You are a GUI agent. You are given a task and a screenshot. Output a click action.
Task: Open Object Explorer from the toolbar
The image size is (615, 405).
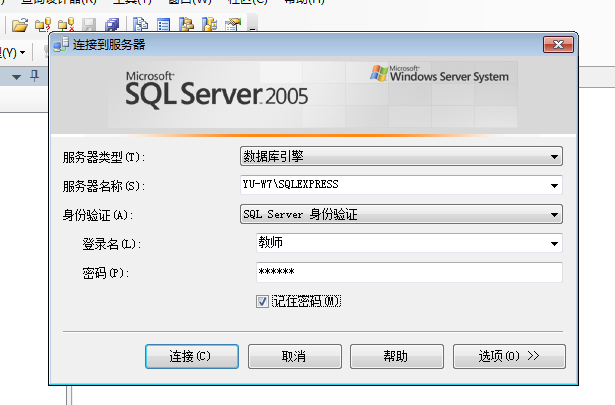coord(186,24)
